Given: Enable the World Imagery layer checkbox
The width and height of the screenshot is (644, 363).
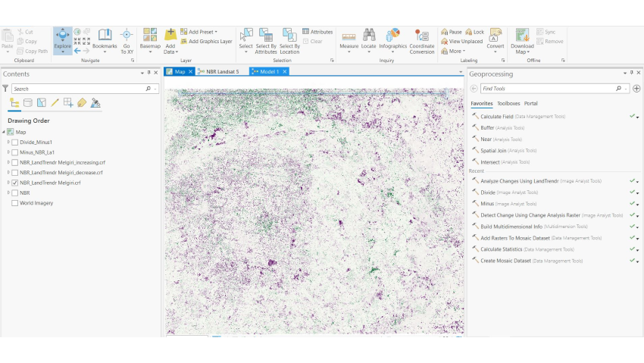Looking at the screenshot, I should pyautogui.click(x=15, y=203).
